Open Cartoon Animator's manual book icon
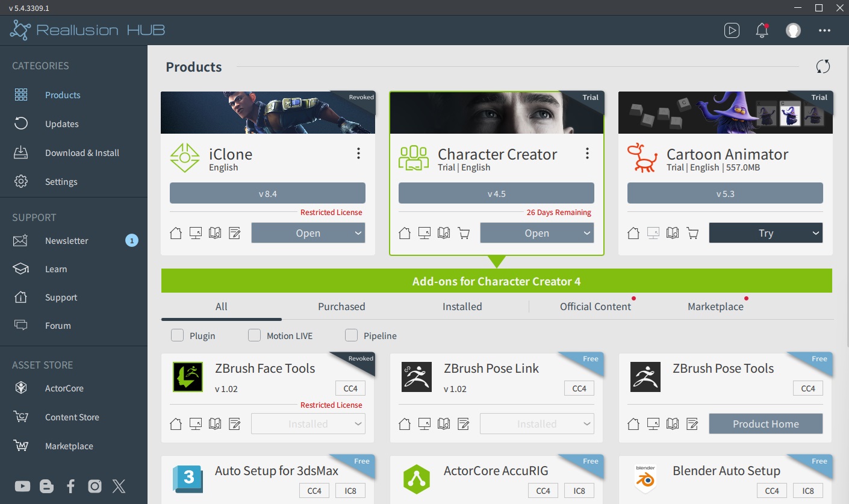The width and height of the screenshot is (849, 504). [x=673, y=233]
